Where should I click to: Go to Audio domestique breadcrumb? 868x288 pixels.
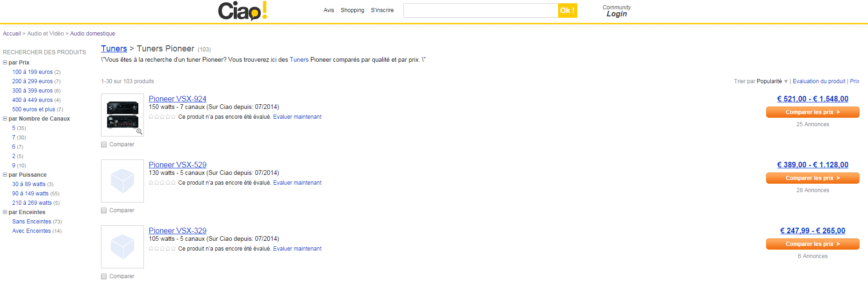click(93, 34)
